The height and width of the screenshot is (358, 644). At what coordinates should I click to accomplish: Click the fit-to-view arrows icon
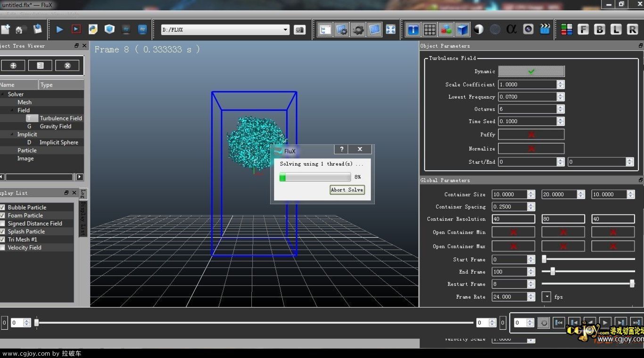[x=390, y=29]
